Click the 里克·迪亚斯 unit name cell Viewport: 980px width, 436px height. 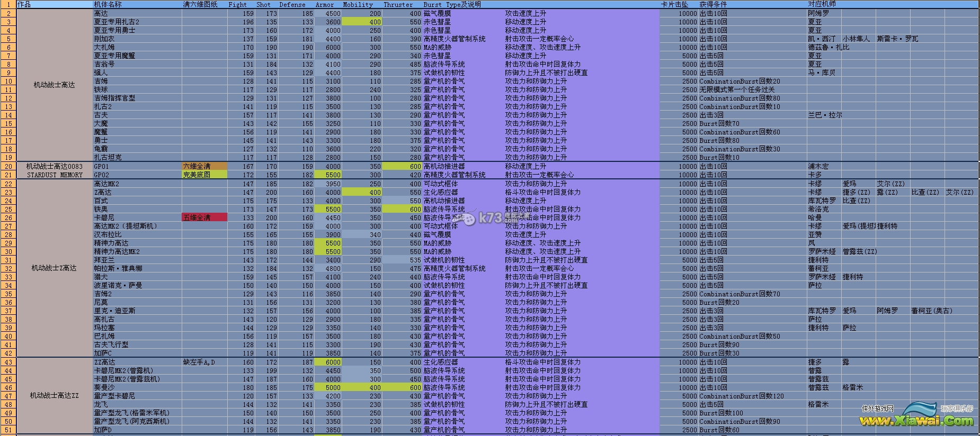point(137,311)
